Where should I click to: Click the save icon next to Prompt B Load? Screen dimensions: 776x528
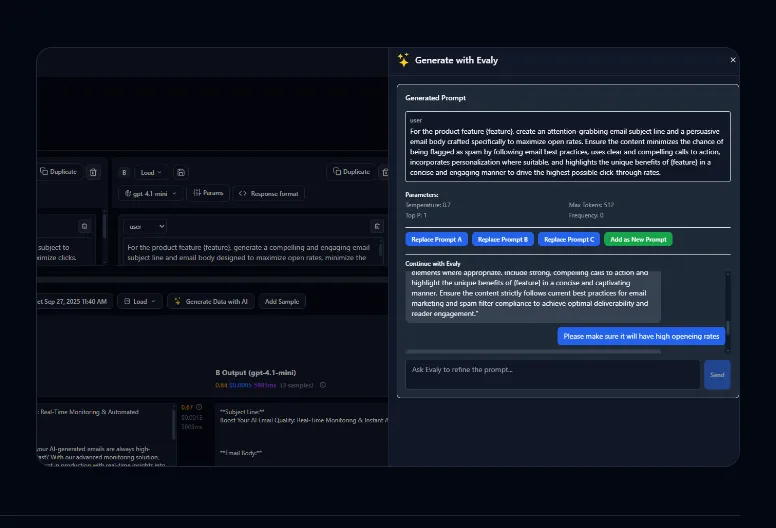pos(181,172)
